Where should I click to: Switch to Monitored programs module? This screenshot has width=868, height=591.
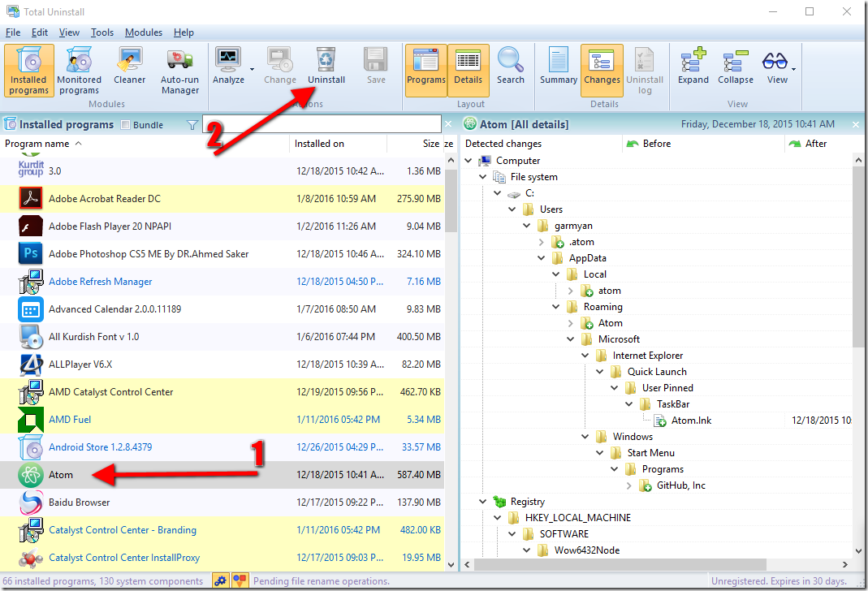[x=79, y=71]
